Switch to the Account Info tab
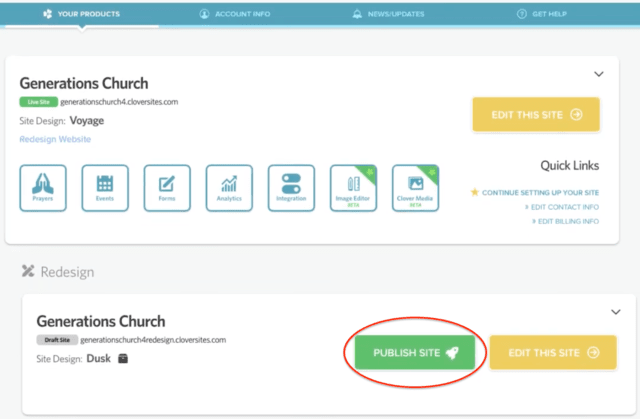The width and height of the screenshot is (640, 419). click(235, 14)
